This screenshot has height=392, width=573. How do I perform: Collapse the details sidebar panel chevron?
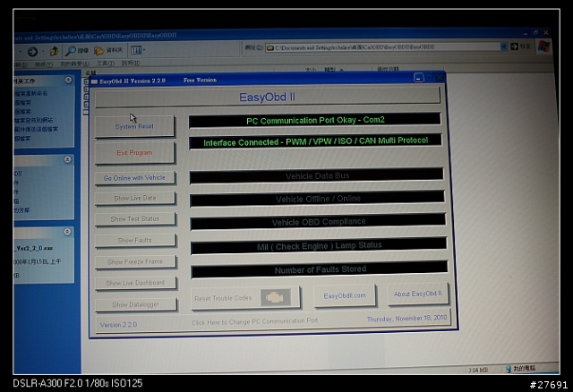(x=67, y=232)
